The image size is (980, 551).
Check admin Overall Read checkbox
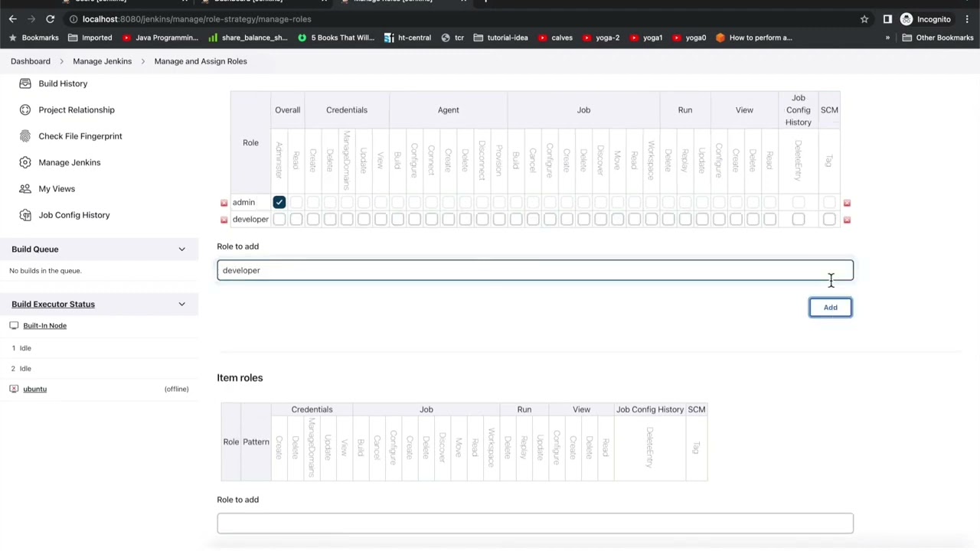point(296,202)
